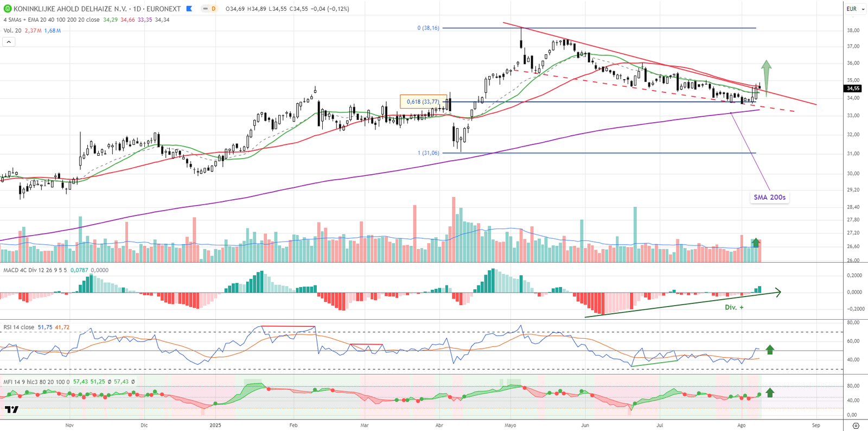Click the 38,00 price scale label

853,30
